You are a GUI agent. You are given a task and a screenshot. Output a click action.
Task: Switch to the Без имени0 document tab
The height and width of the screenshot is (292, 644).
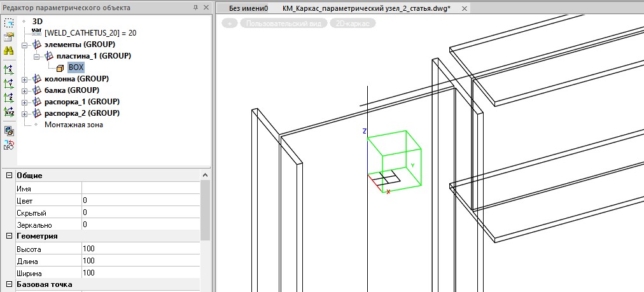click(x=248, y=8)
